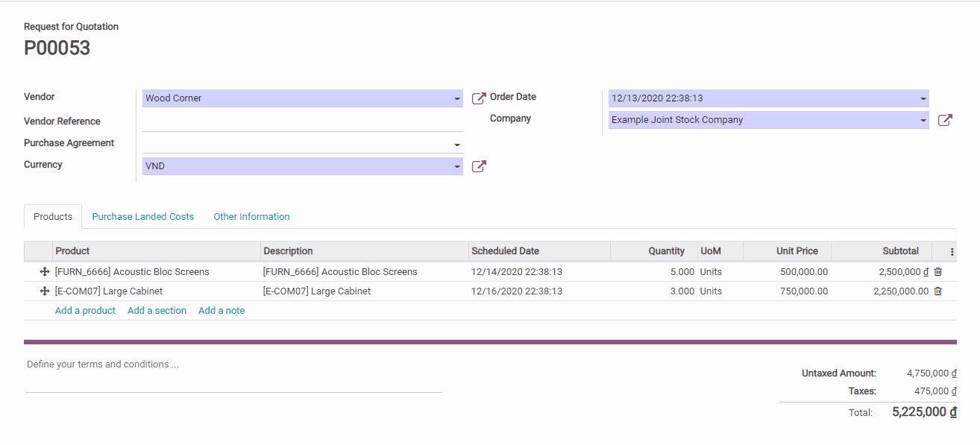Delete the Acoustic Bloc Screens line

click(x=938, y=272)
